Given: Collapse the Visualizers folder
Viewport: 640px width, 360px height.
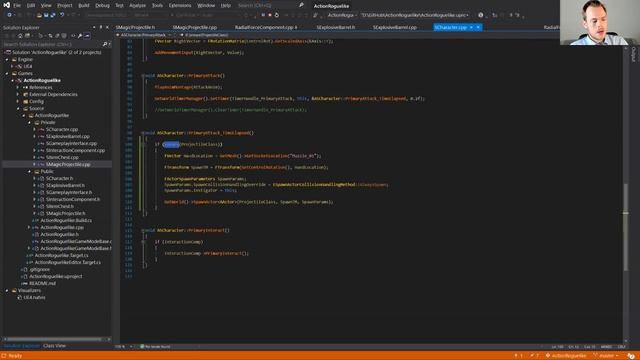Looking at the screenshot, I should click(7, 291).
